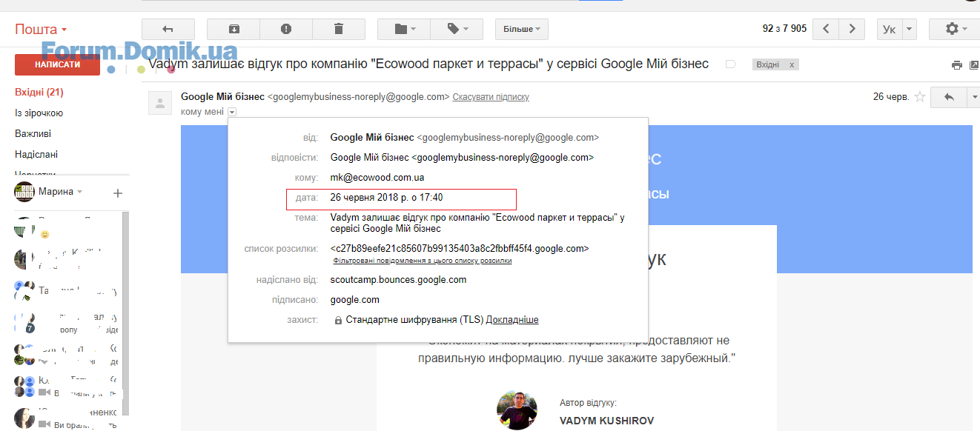This screenshot has width=980, height=431.
Task: Click the mailing list ID text
Action: [460, 249]
